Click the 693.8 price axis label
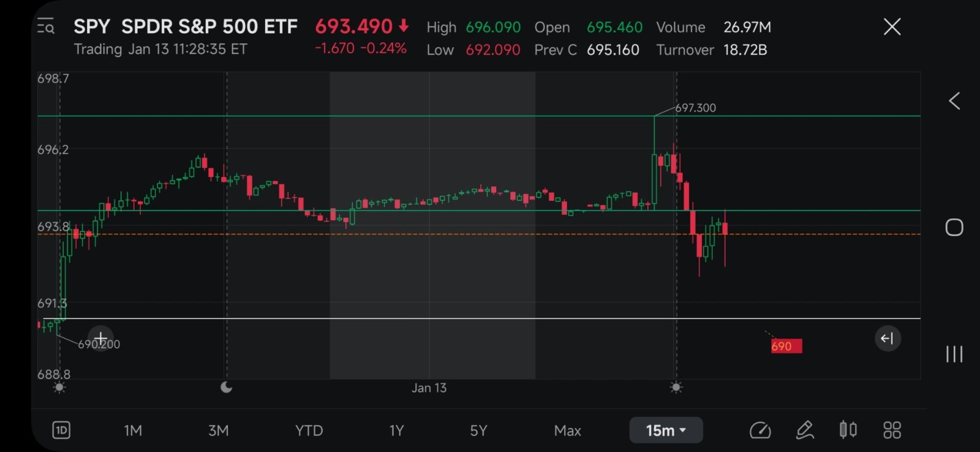Image resolution: width=980 pixels, height=452 pixels. pos(53,227)
